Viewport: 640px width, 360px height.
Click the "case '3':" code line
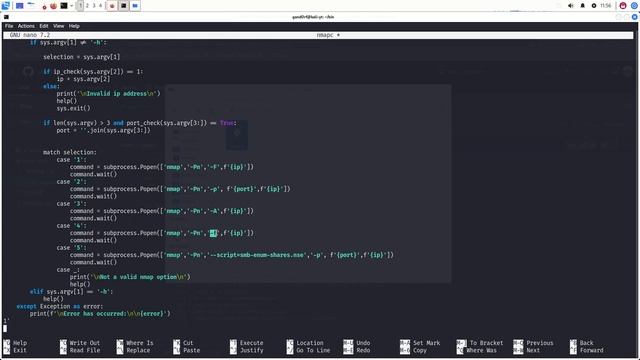[71, 204]
